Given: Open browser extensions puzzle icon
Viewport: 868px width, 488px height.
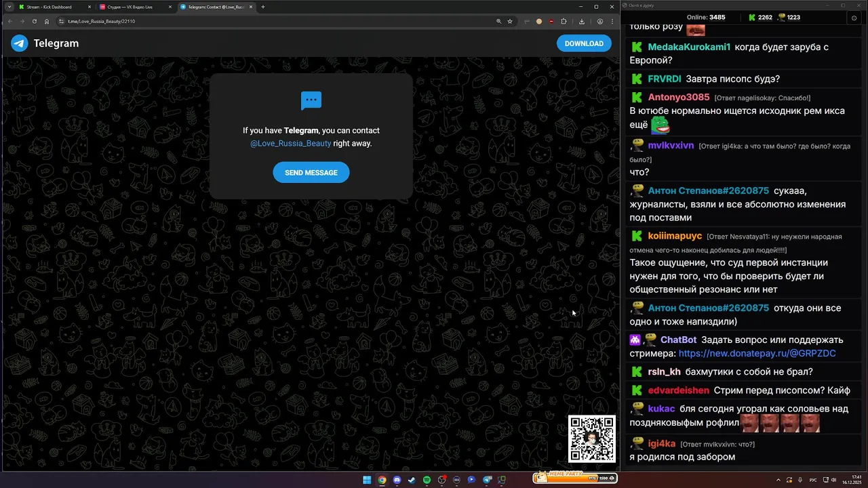Looking at the screenshot, I should pyautogui.click(x=564, y=22).
